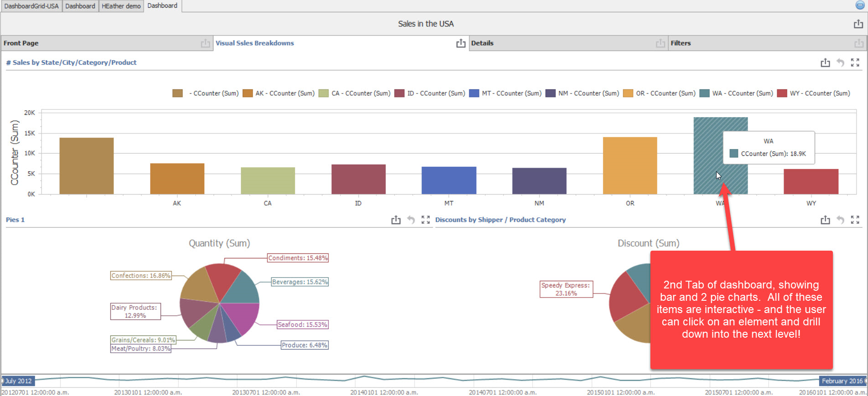The width and height of the screenshot is (868, 396).
Task: Export the Pies 1 chart
Action: (x=395, y=220)
